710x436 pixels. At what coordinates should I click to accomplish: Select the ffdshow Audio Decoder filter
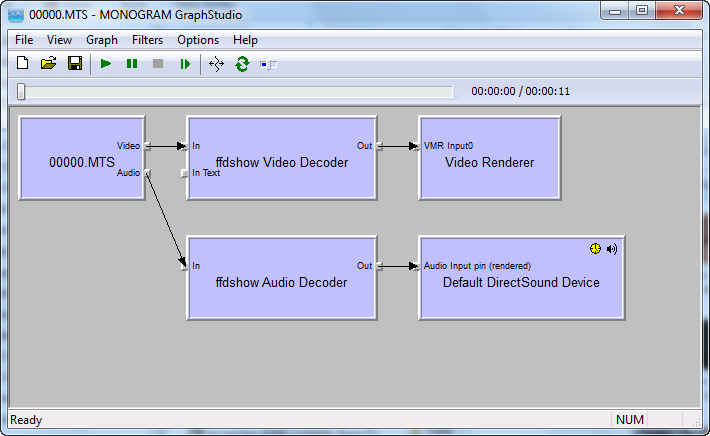click(x=282, y=278)
